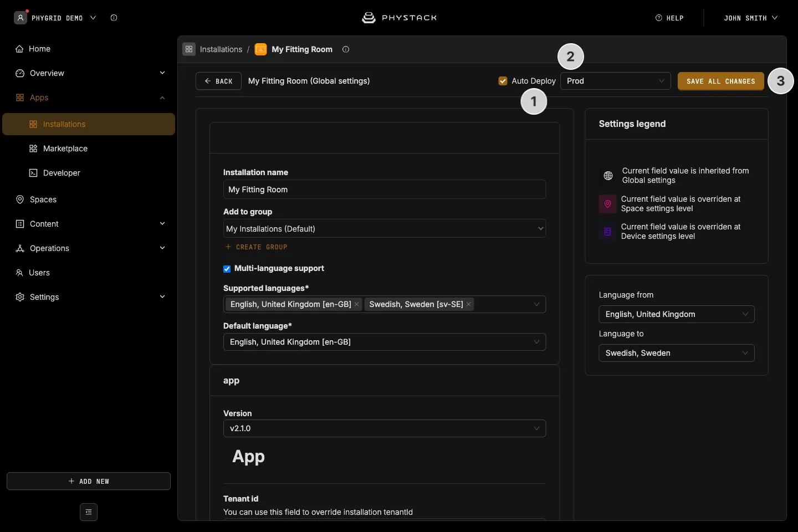
Task: Click the orange My Fitting Room app icon
Action: click(260, 49)
